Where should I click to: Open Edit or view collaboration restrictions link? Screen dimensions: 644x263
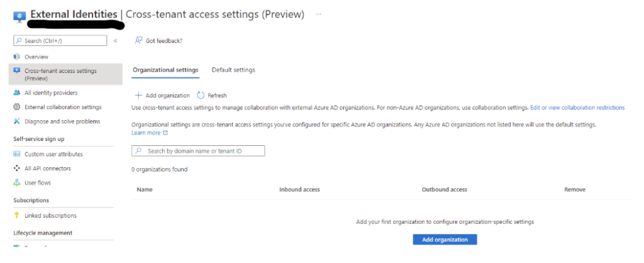(577, 108)
